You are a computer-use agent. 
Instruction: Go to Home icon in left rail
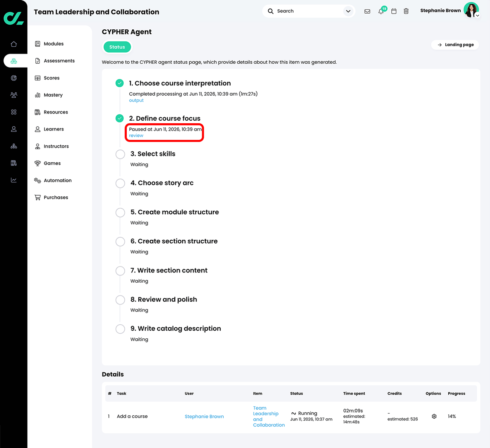click(14, 44)
